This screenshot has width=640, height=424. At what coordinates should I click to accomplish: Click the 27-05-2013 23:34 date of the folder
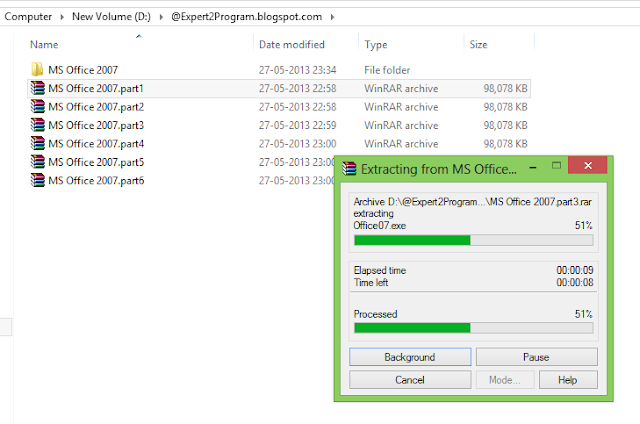[x=298, y=70]
